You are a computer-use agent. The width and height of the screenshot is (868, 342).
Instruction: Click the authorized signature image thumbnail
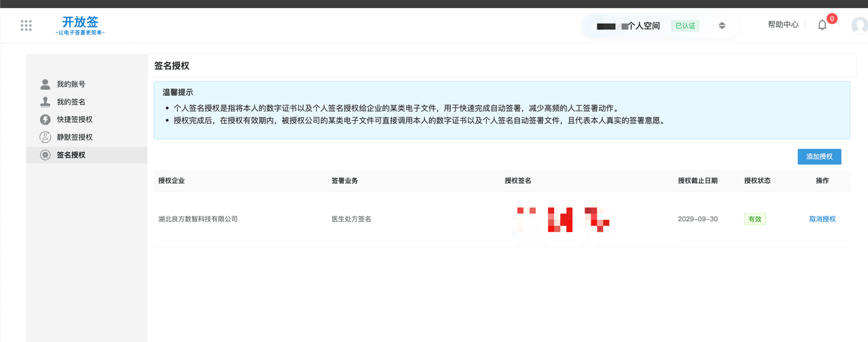[562, 219]
